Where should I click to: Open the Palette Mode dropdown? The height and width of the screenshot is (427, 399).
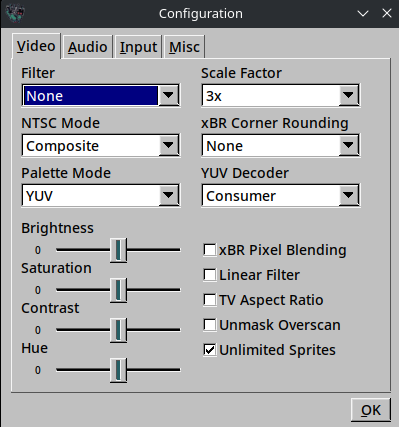168,195
